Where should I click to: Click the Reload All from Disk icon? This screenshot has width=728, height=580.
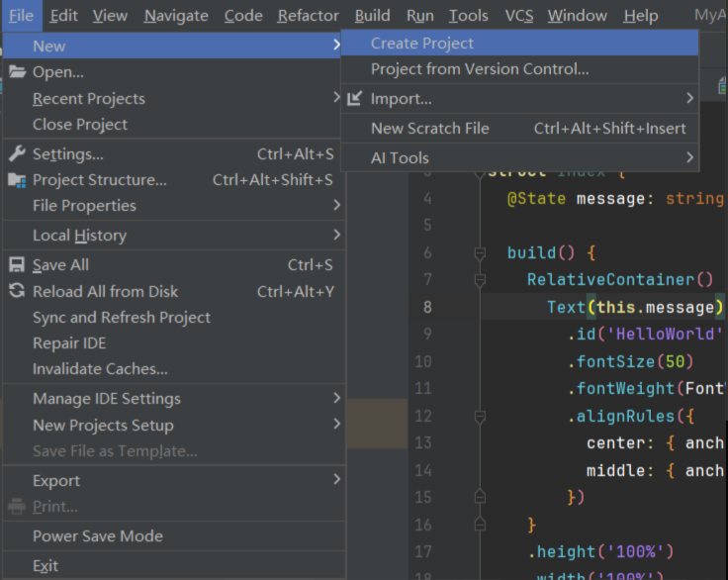pyautogui.click(x=17, y=291)
